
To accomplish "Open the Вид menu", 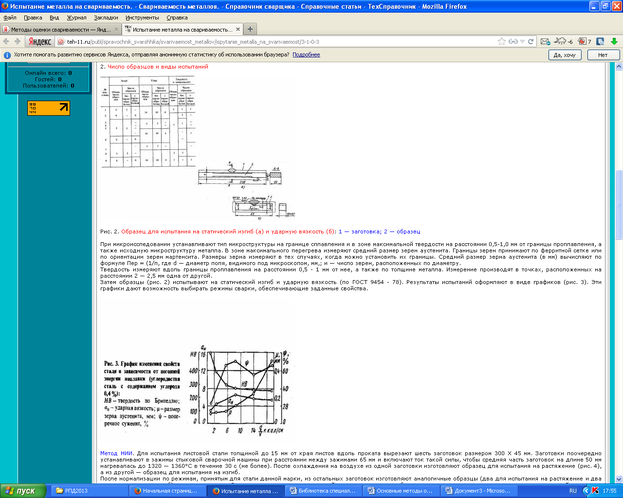I will point(54,17).
